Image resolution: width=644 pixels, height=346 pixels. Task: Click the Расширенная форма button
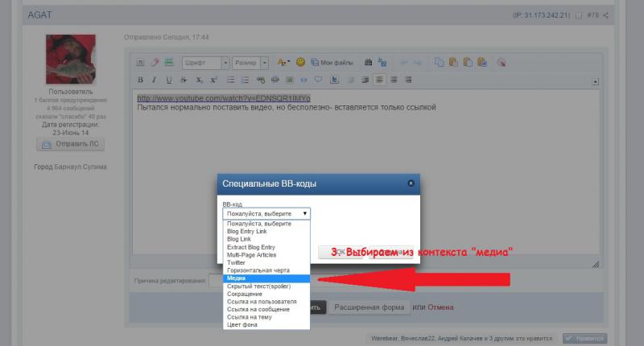click(369, 307)
